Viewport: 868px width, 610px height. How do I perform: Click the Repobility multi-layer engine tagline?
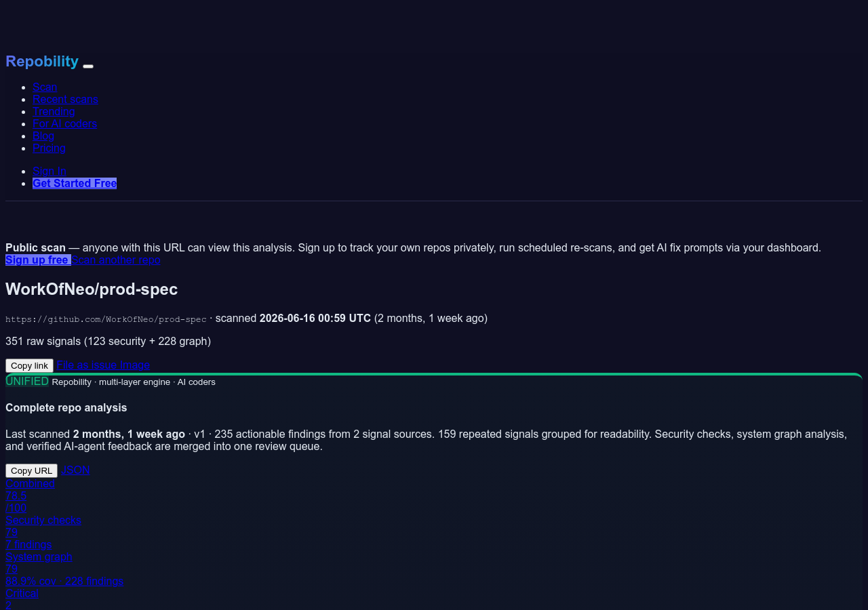[134, 382]
